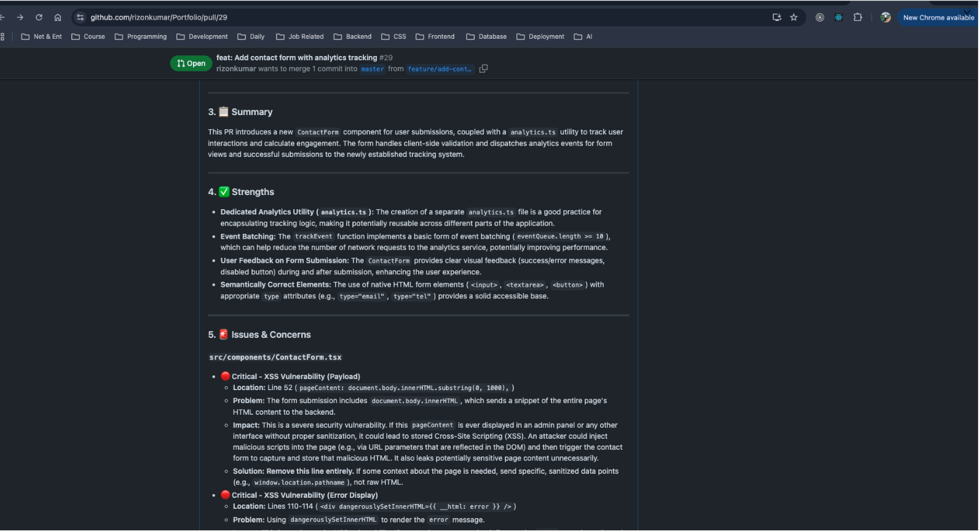Screen dimensions: 980x531
Task: Open Backend bookmark folder
Action: pyautogui.click(x=353, y=36)
